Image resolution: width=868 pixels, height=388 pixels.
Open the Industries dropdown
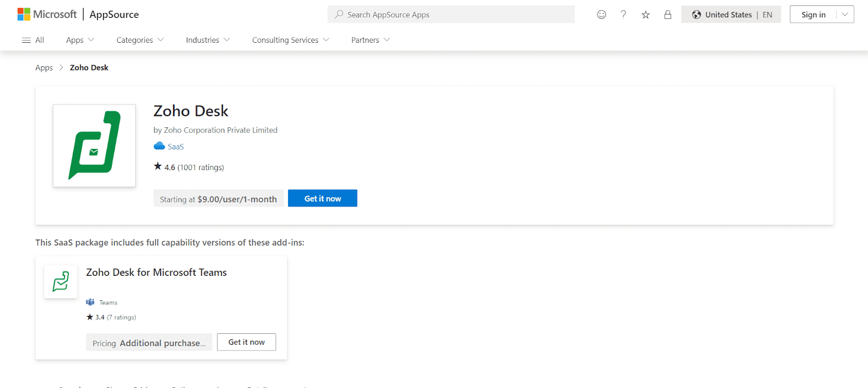[x=207, y=40]
